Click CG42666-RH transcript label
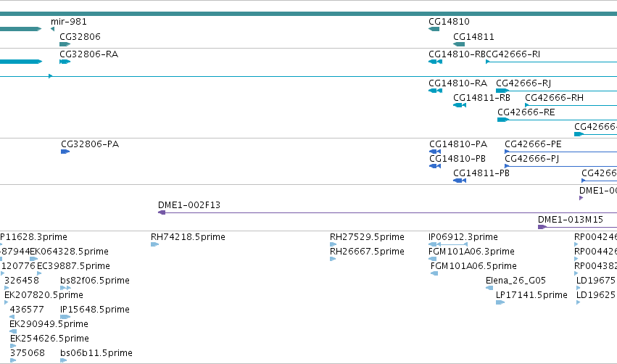 tap(554, 98)
